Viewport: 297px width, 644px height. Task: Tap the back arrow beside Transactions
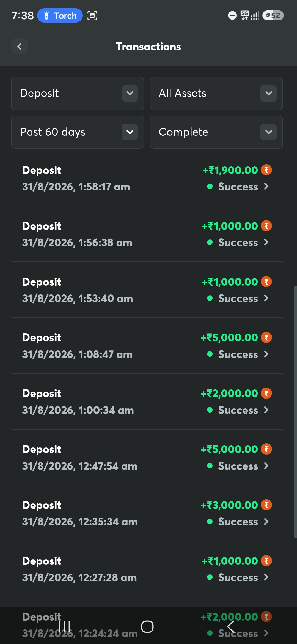(19, 46)
